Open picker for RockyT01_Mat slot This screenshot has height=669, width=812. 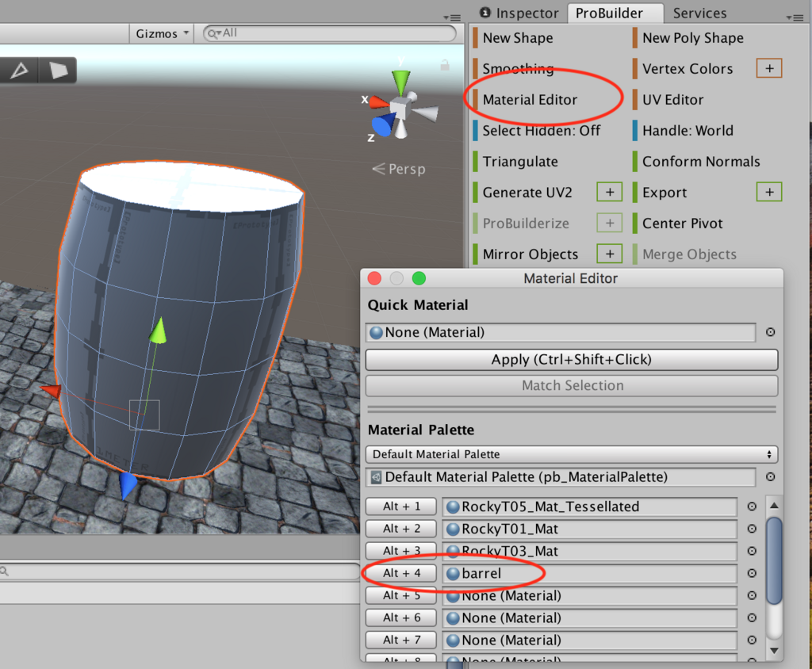[752, 529]
